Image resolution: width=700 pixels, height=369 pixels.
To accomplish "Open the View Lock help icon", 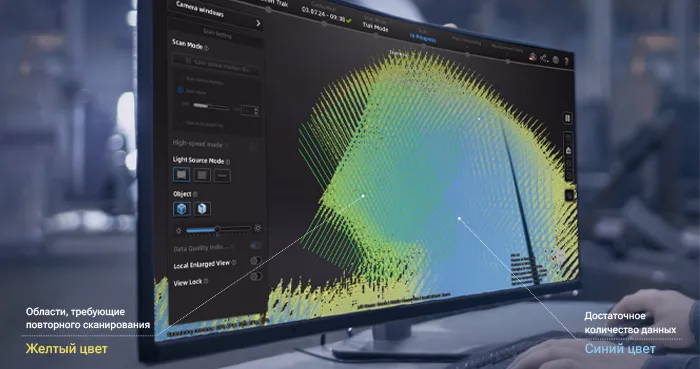I will pyautogui.click(x=206, y=281).
